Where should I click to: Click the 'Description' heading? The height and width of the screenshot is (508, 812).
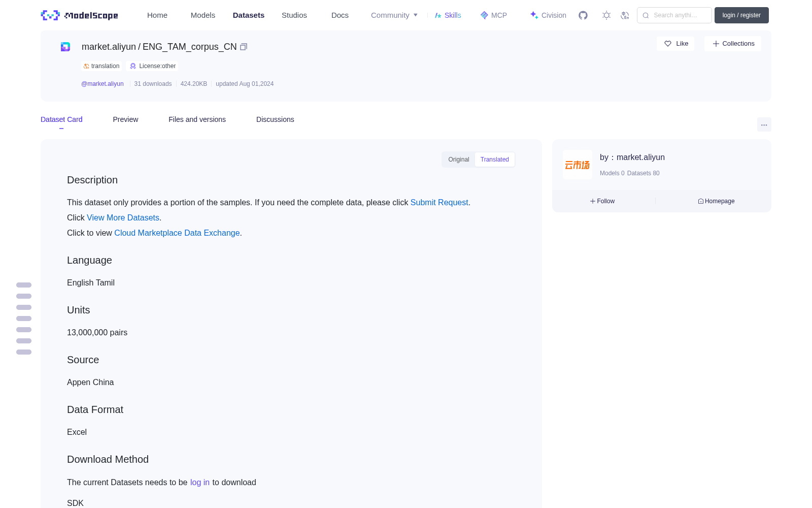(92, 180)
